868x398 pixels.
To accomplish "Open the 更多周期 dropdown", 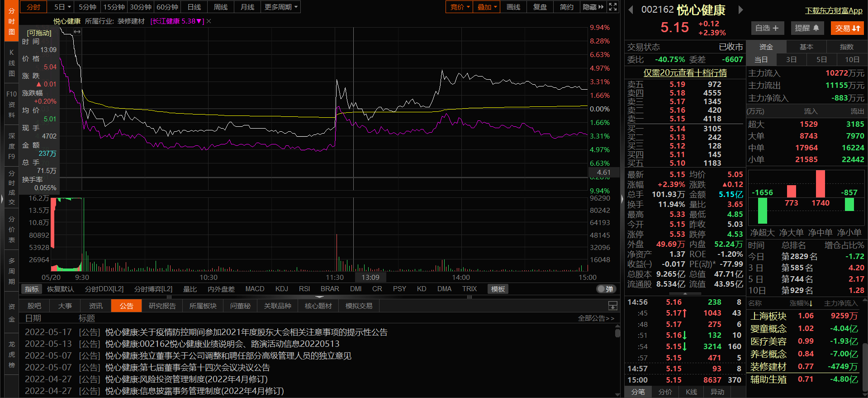I will [x=281, y=7].
